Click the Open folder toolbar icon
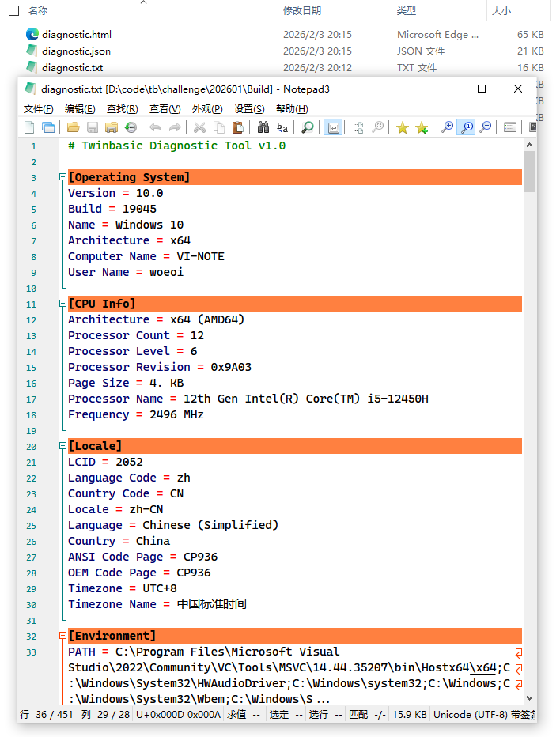This screenshot has width=560, height=737. point(73,127)
